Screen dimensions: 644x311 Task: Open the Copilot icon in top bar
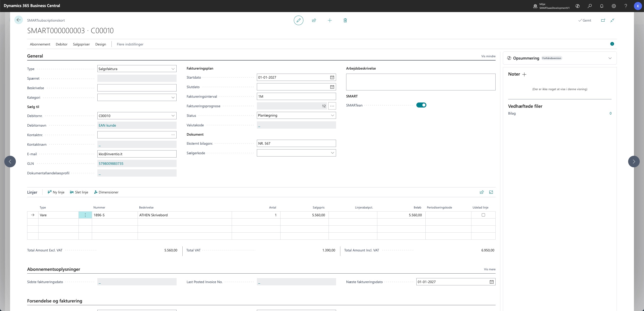578,6
